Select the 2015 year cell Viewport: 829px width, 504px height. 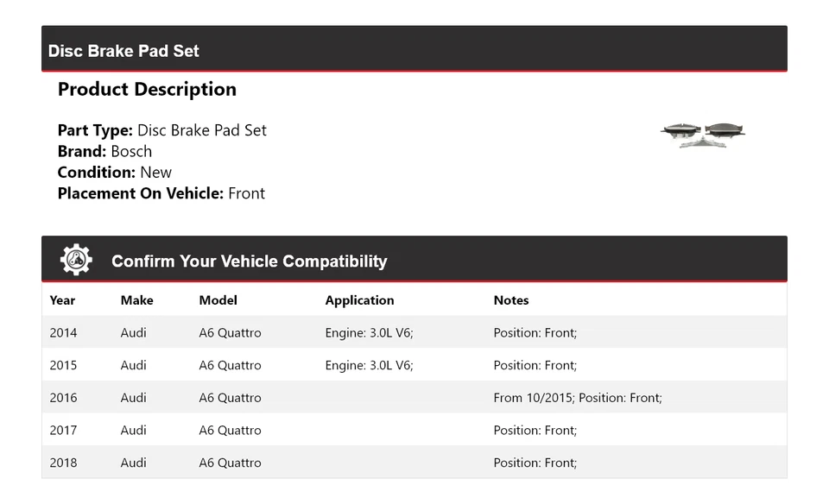pos(63,366)
